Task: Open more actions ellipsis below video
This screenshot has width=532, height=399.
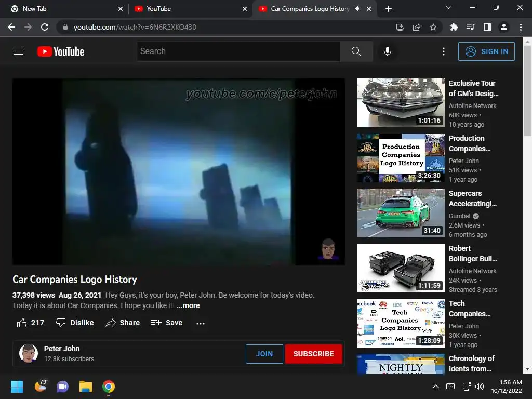Action: click(x=201, y=323)
